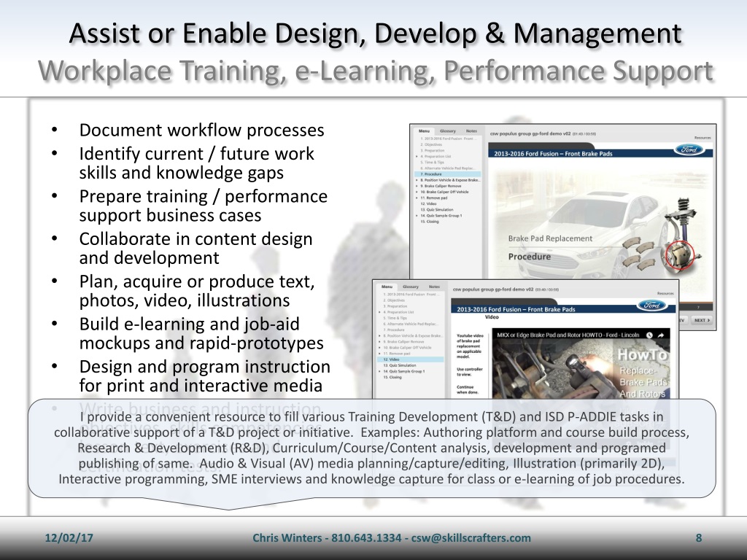Open the Menu tab in the upper course player
Viewport: 747px width, 560px height.
pos(424,131)
